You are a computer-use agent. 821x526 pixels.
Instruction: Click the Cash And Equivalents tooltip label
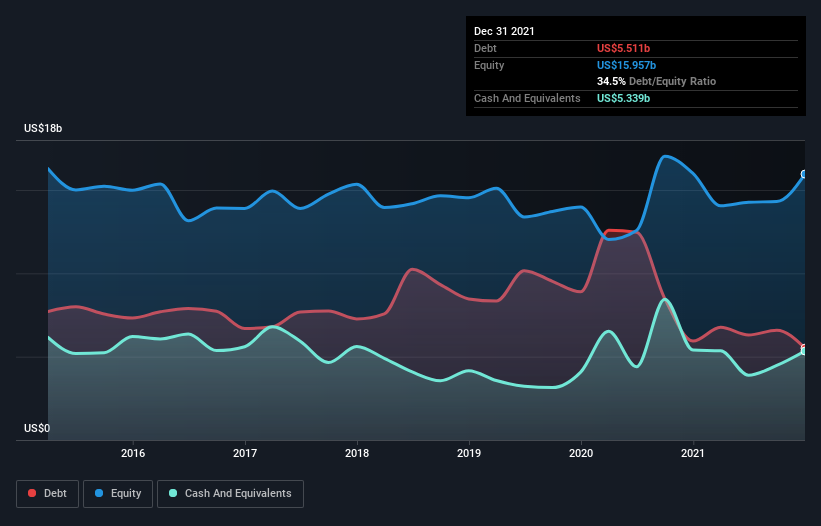tap(527, 98)
